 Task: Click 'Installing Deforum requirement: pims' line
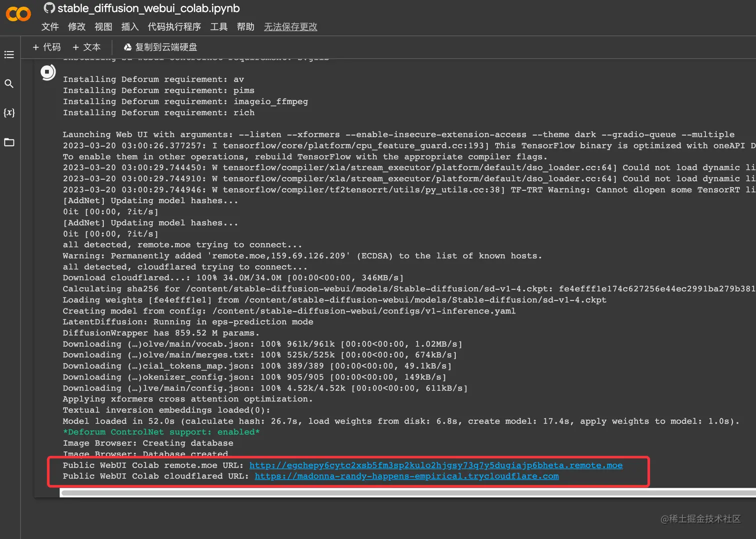[x=158, y=90]
